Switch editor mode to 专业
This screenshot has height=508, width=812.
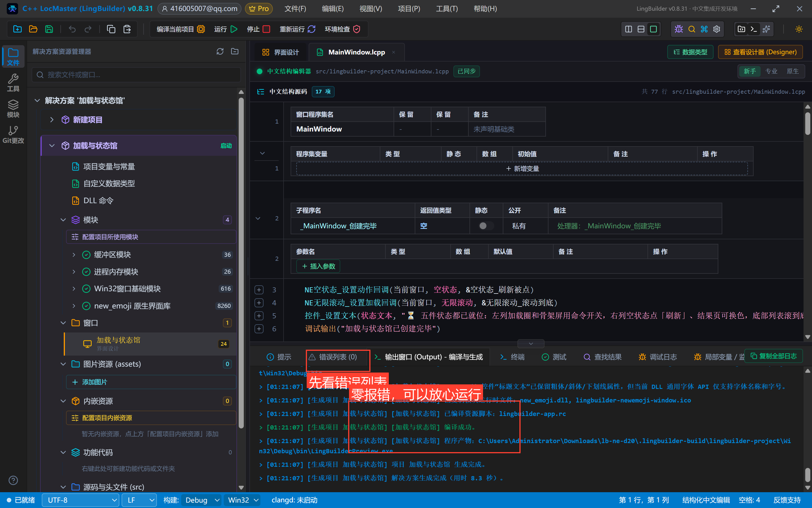(771, 71)
